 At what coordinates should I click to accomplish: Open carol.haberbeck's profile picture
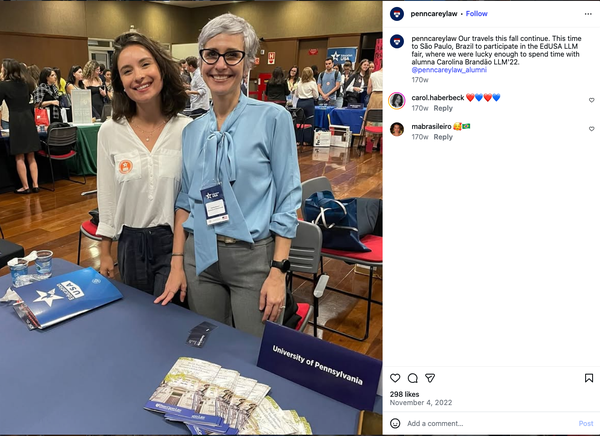[x=397, y=101]
